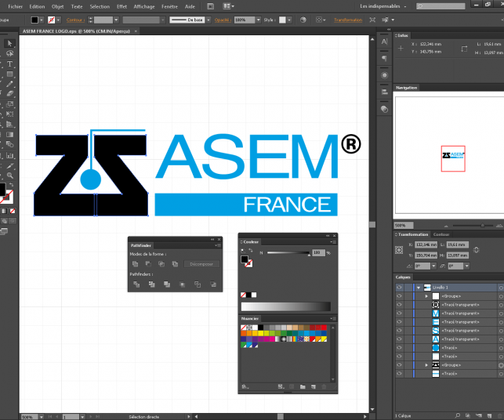Open the rotation angle dropdown in Transformation
The width and height of the screenshot is (504, 420).
click(x=433, y=266)
